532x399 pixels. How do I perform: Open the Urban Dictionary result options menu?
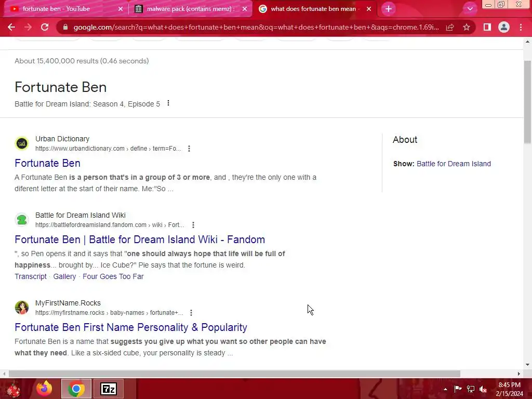[x=189, y=149]
